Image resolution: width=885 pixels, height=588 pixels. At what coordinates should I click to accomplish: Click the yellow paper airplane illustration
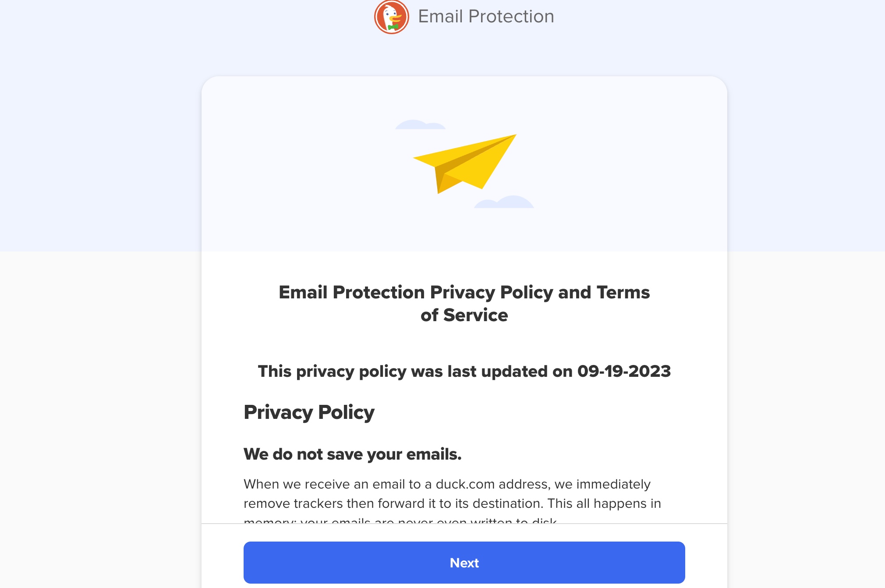(x=465, y=163)
